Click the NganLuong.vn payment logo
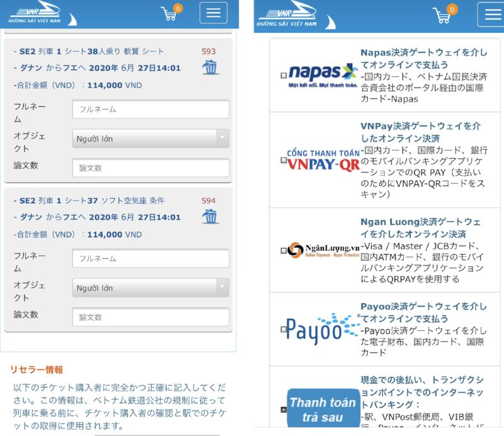This screenshot has height=436, width=504. click(x=323, y=251)
